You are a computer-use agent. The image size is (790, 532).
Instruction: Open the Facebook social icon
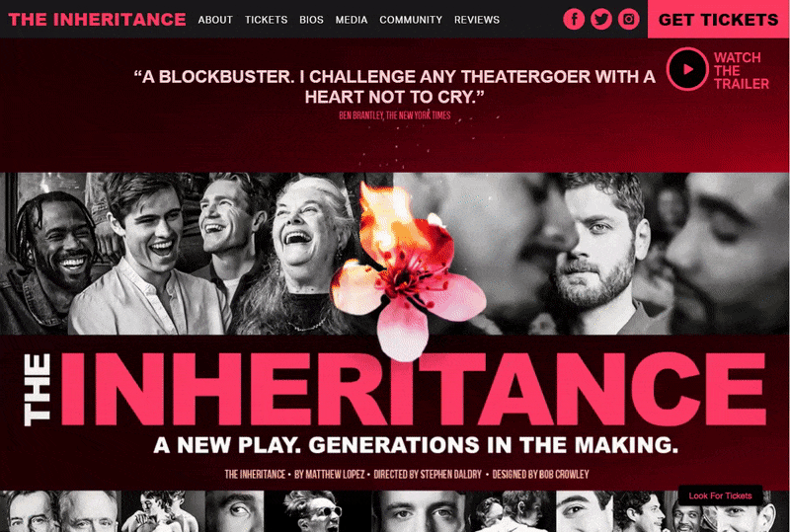pos(574,19)
